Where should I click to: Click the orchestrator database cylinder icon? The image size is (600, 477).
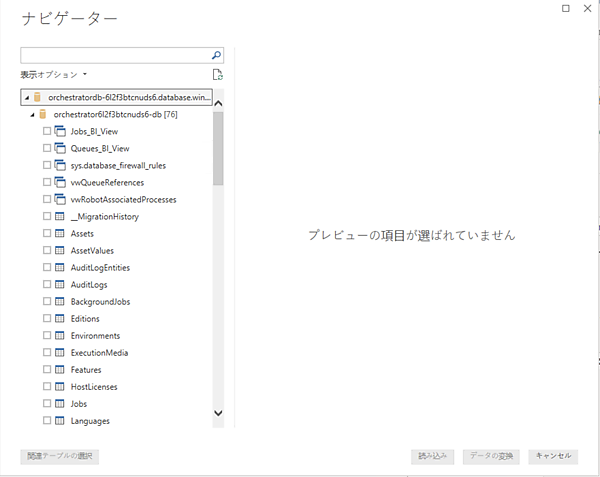[x=42, y=114]
